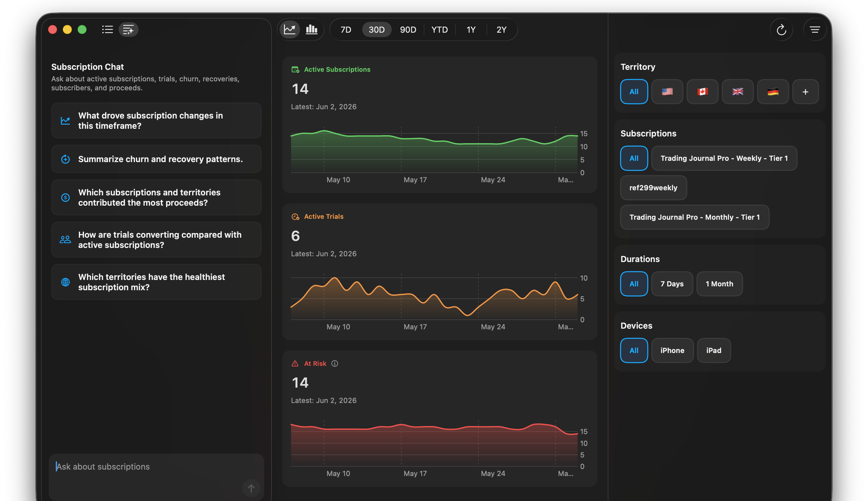Select the YTD time range
The image size is (868, 501).
pyautogui.click(x=439, y=29)
